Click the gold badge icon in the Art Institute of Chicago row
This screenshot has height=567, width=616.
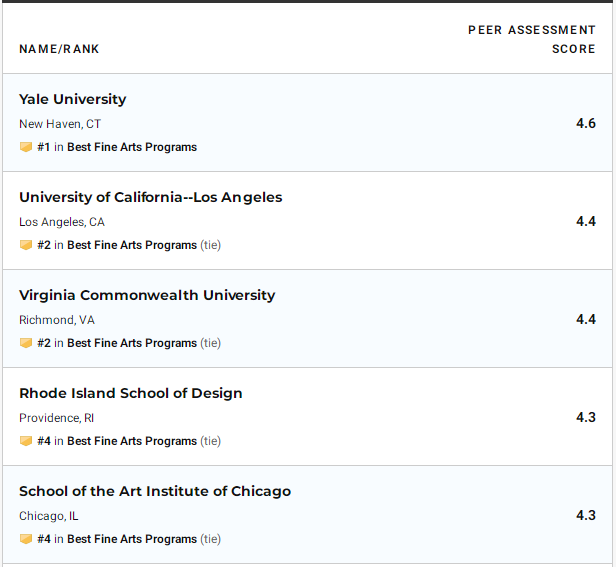coord(26,539)
